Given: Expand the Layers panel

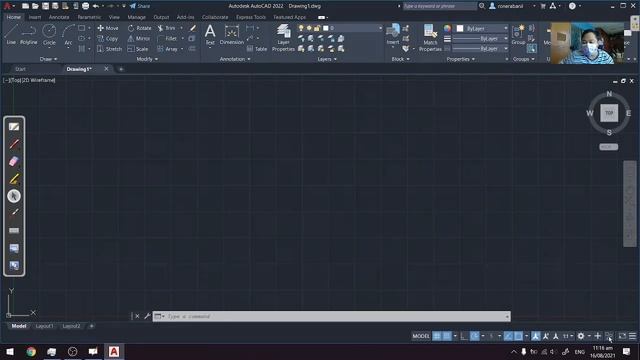Looking at the screenshot, I should click(x=327, y=59).
